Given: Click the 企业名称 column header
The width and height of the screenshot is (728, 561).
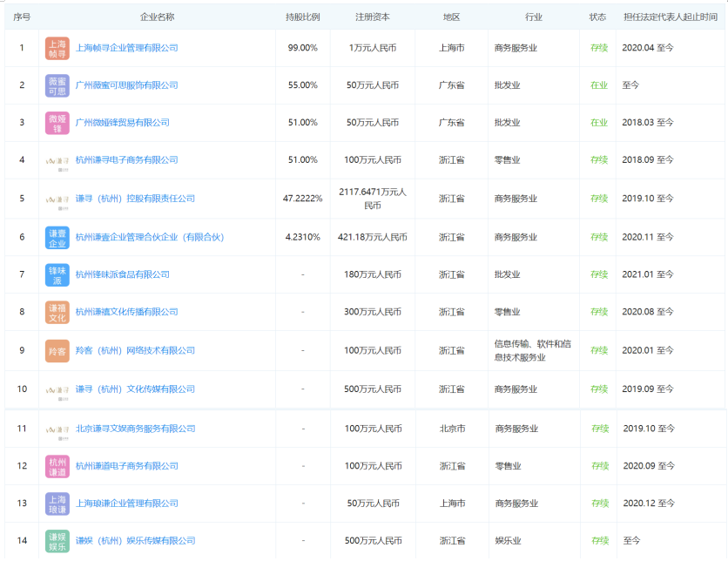Looking at the screenshot, I should [x=157, y=17].
